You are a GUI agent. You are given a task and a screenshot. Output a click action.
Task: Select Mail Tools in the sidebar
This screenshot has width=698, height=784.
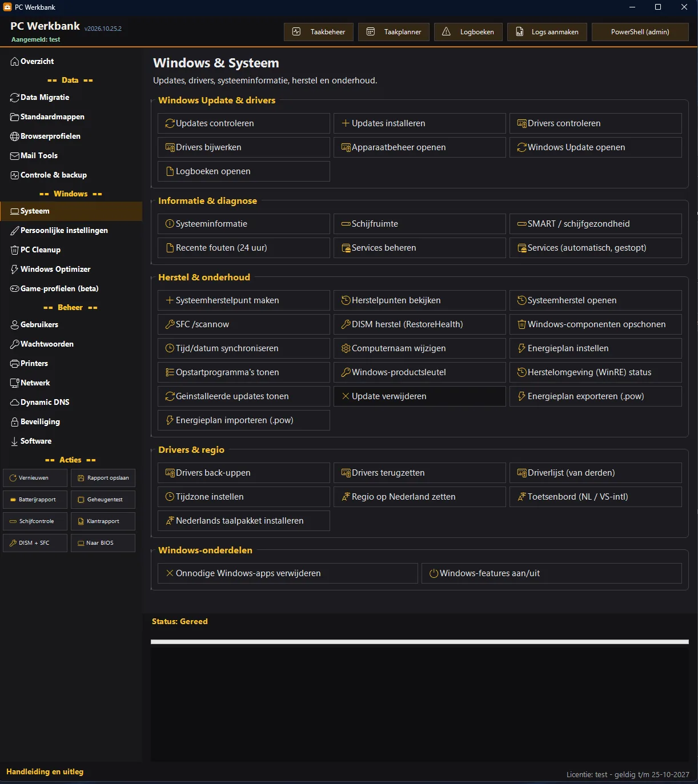pyautogui.click(x=71, y=155)
